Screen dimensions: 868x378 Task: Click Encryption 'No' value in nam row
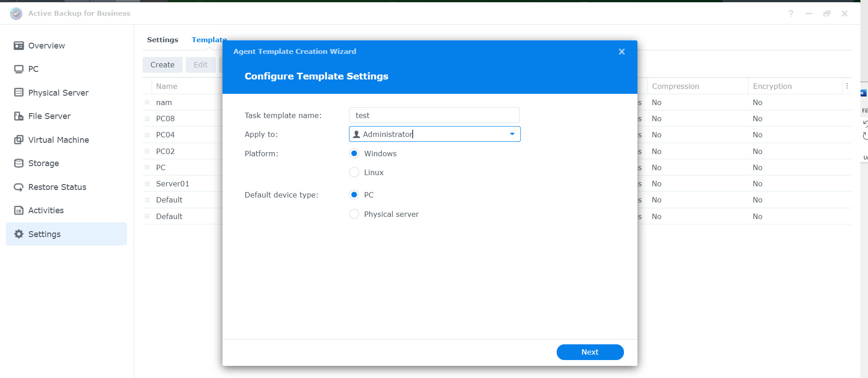pyautogui.click(x=758, y=102)
